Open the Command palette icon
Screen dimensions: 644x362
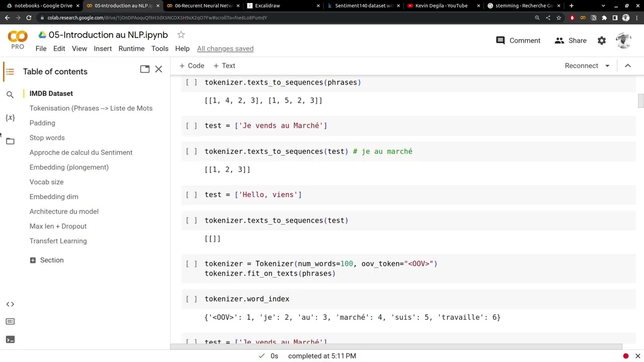(x=10, y=322)
